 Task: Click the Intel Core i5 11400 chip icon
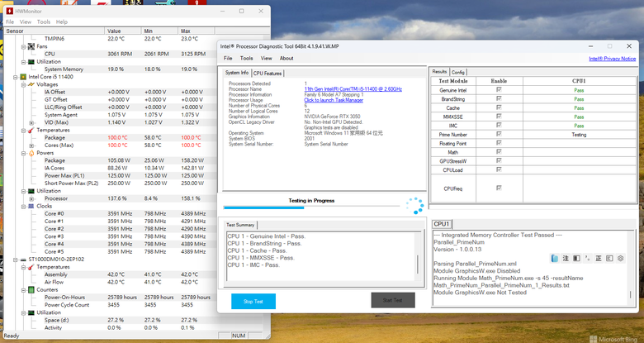pyautogui.click(x=23, y=77)
